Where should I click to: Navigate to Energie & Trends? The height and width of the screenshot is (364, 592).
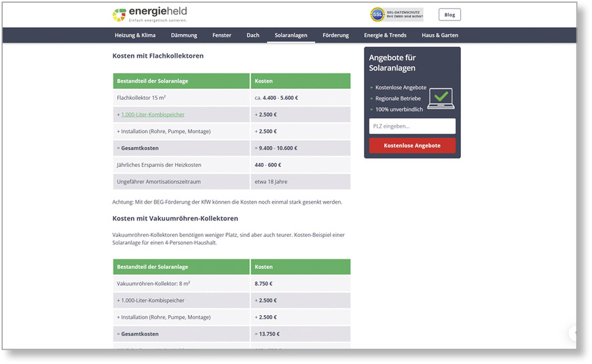(385, 35)
